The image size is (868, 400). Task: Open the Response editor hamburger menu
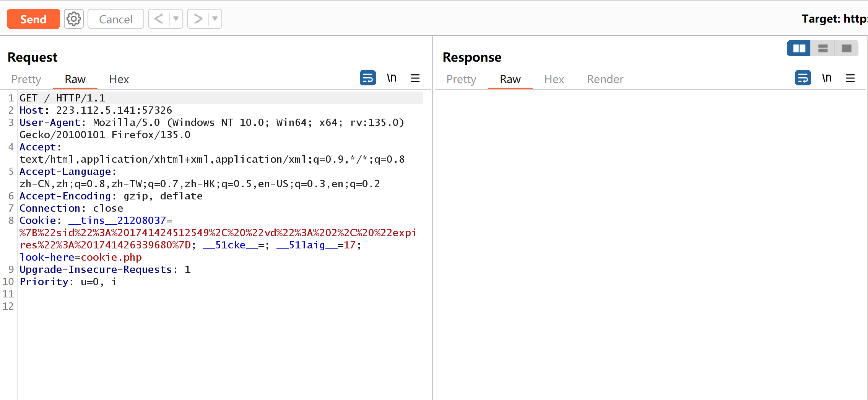click(850, 78)
